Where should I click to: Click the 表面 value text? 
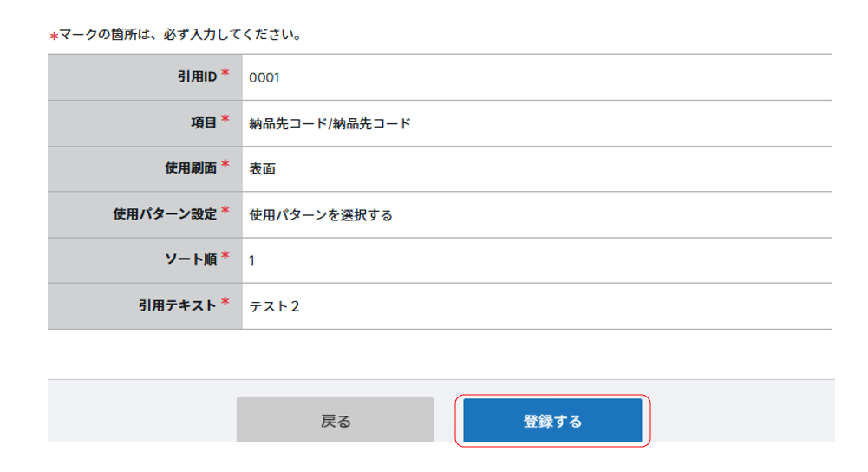(262, 169)
